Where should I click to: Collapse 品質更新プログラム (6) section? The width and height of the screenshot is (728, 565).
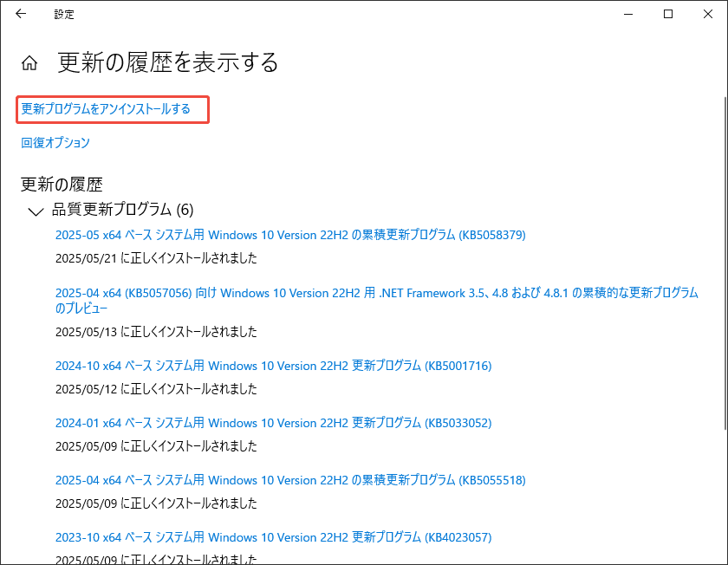pyautogui.click(x=36, y=211)
